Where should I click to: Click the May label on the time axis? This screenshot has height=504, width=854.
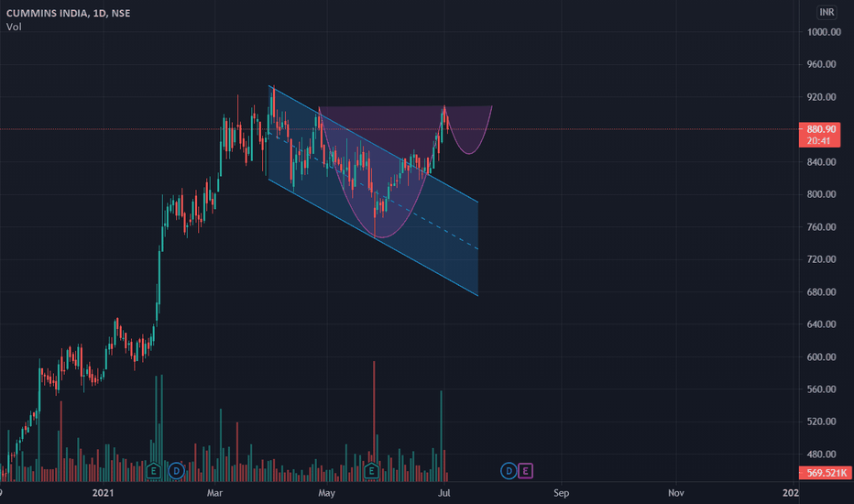tap(326, 493)
